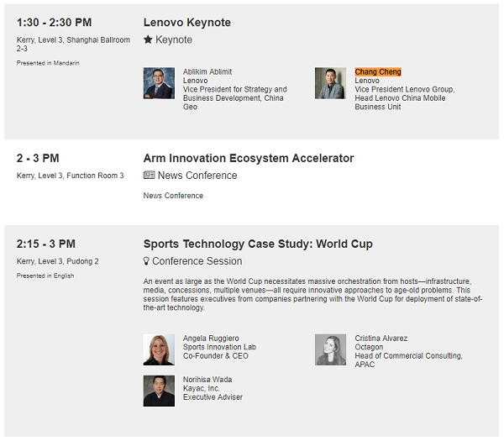Open Norihisa Wada's portrait thumbnail
The width and height of the screenshot is (504, 441).
pos(159,391)
